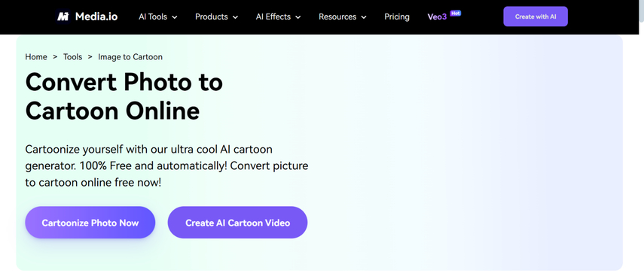Expand the AI Effects chevron arrow

click(298, 17)
